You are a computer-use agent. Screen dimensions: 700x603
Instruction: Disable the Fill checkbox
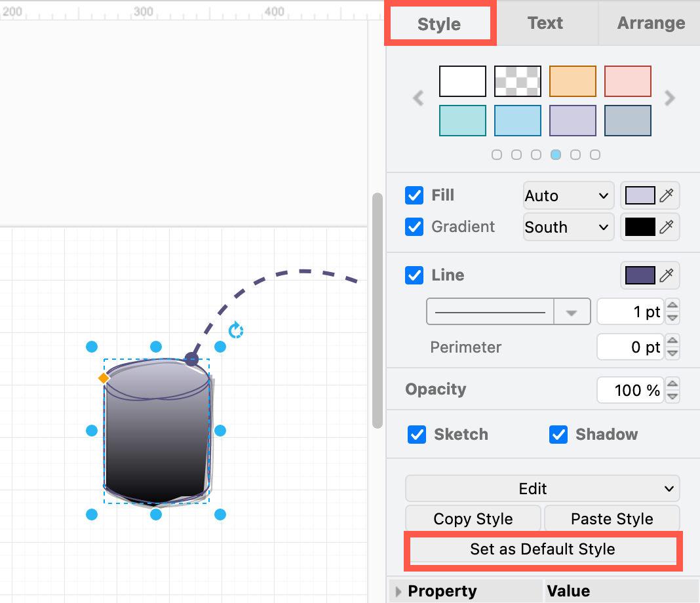point(414,195)
